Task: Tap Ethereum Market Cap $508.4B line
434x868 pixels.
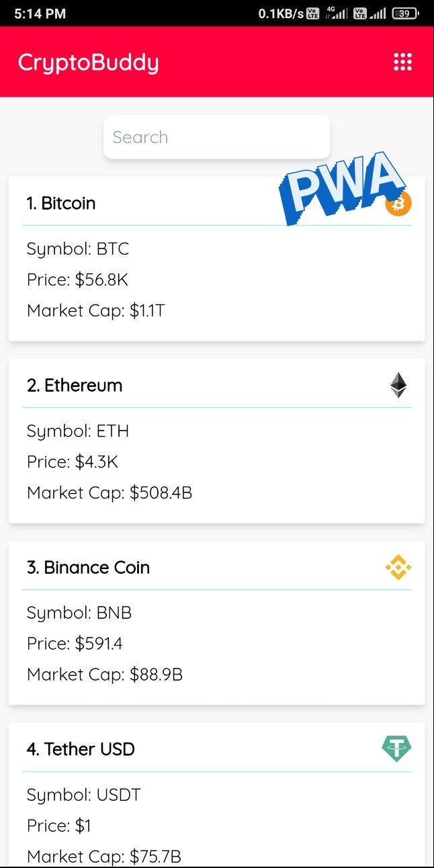Action: [110, 492]
